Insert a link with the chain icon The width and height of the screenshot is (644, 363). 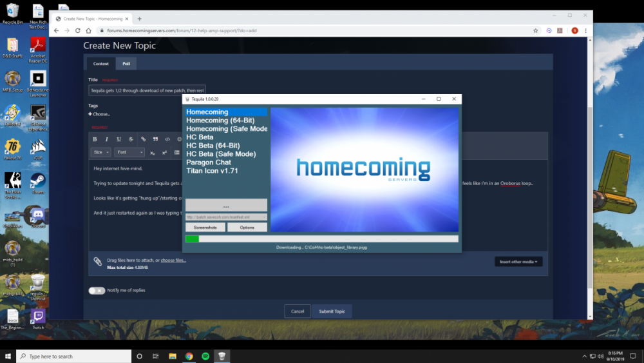144,139
